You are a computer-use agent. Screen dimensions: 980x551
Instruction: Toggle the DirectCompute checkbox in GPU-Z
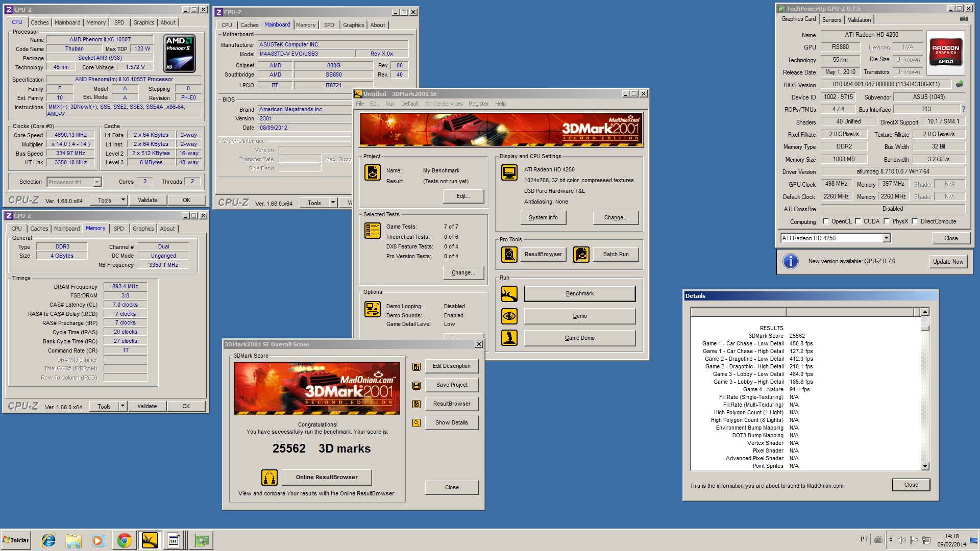coord(915,221)
